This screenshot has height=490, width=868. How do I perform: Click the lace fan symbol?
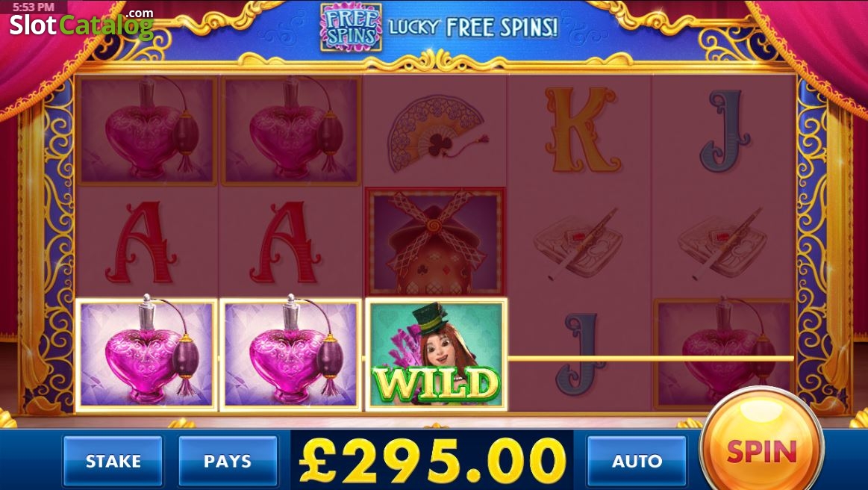pyautogui.click(x=436, y=132)
